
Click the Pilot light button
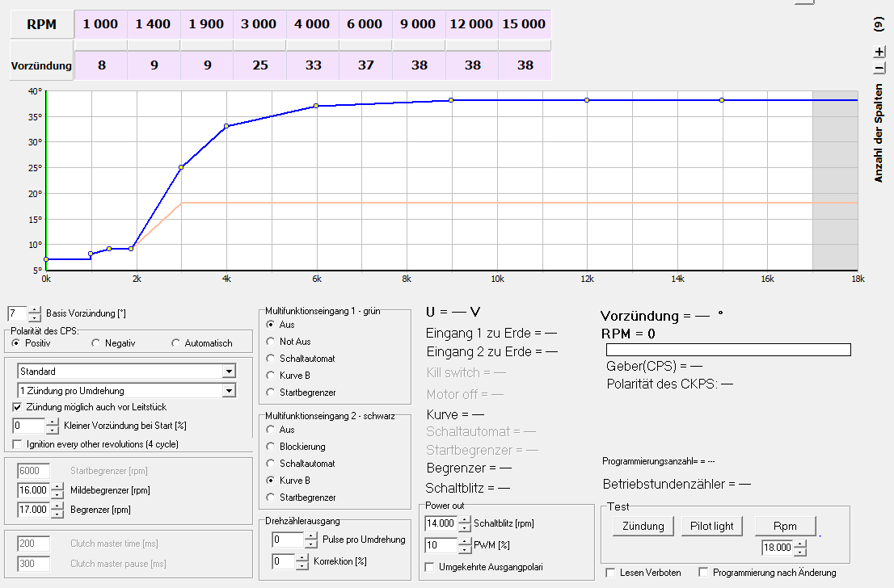coord(712,526)
